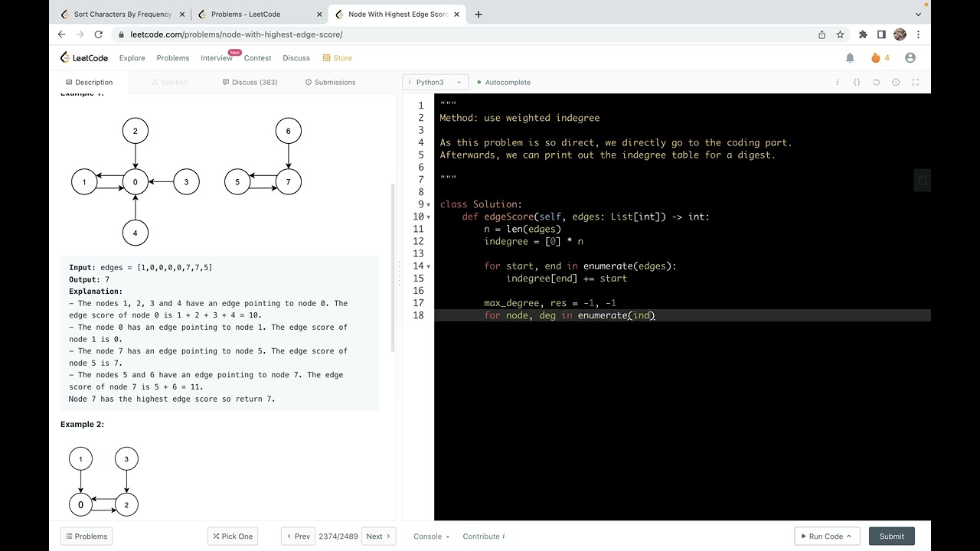The width and height of the screenshot is (980, 551).
Task: Open the user profile avatar menu
Action: coord(910,57)
